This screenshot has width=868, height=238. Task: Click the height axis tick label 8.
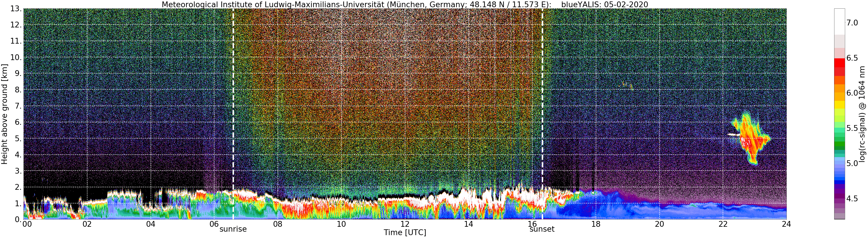point(19,90)
